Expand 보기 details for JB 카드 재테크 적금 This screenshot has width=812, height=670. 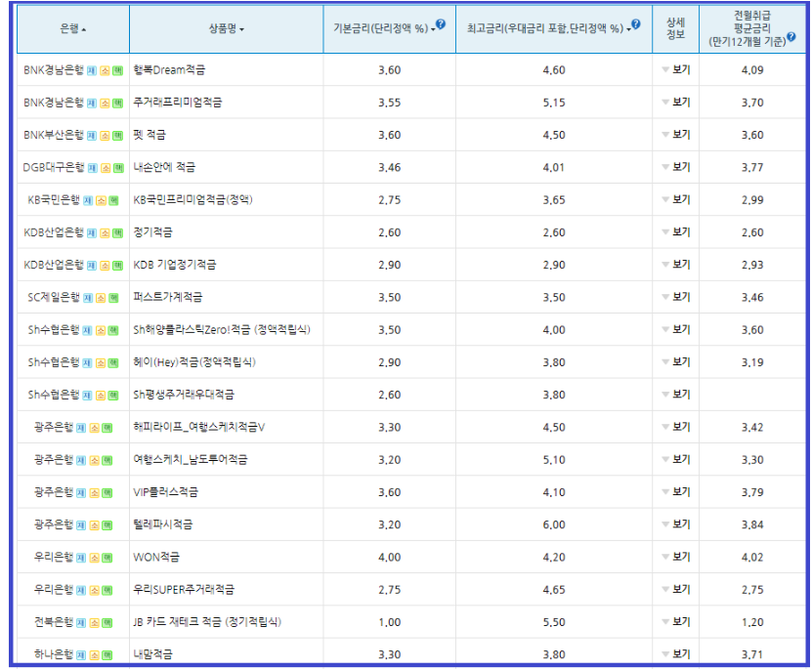[x=676, y=622]
